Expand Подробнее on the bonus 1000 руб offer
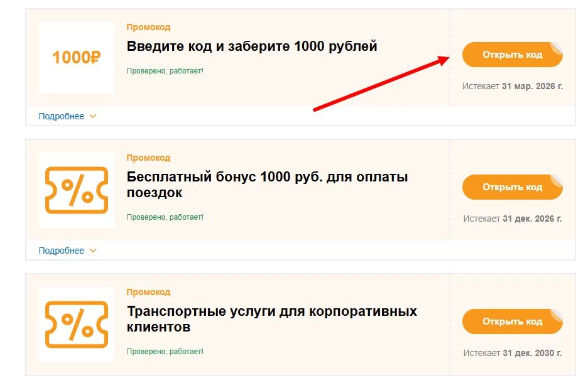 pos(62,250)
